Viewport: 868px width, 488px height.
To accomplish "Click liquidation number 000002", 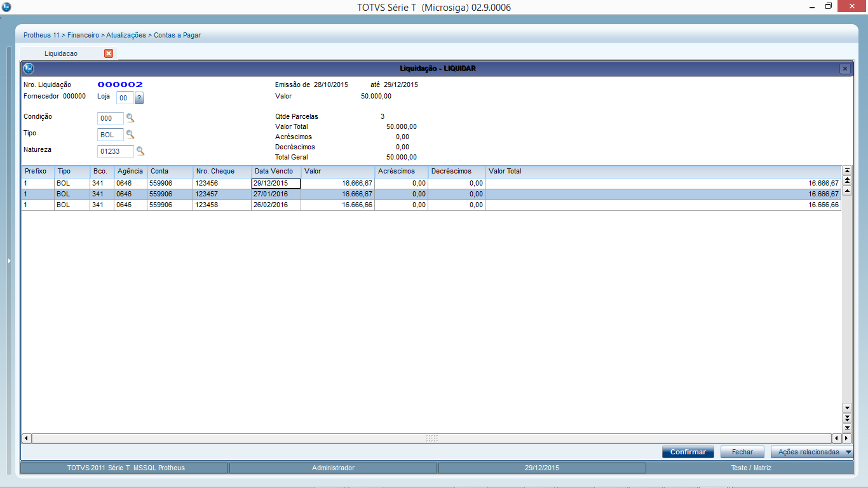I will 120,85.
